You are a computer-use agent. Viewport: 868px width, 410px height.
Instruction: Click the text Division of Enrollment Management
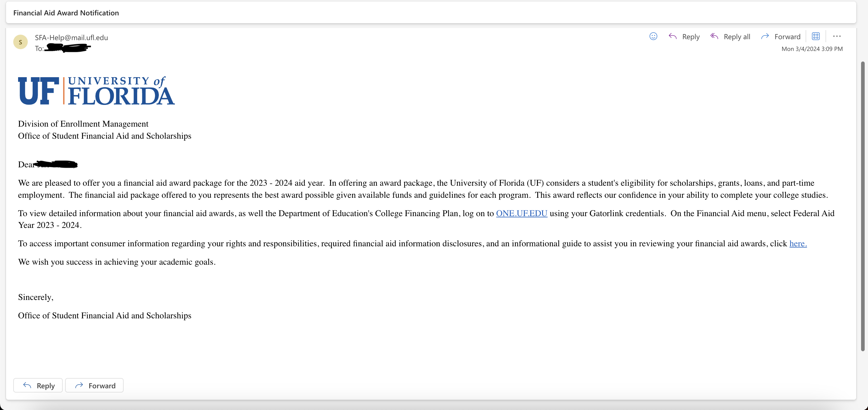click(x=83, y=124)
